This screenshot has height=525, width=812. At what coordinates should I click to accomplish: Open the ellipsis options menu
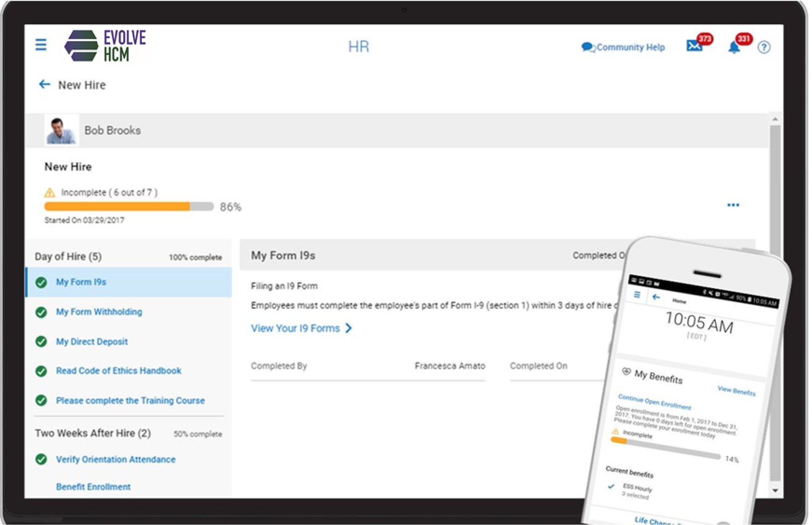[x=733, y=205]
